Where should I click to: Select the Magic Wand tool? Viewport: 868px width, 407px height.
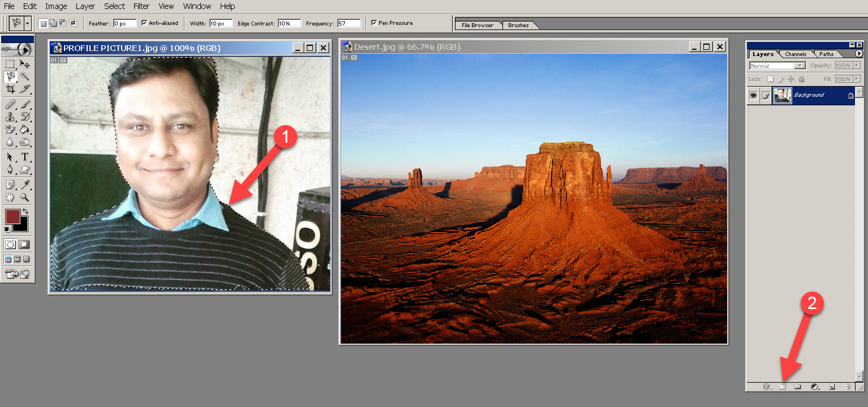click(x=25, y=76)
